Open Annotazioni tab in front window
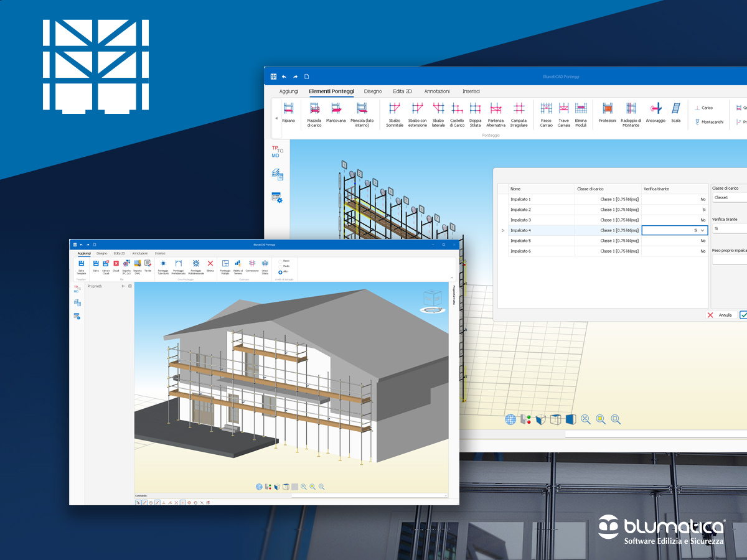 click(140, 253)
